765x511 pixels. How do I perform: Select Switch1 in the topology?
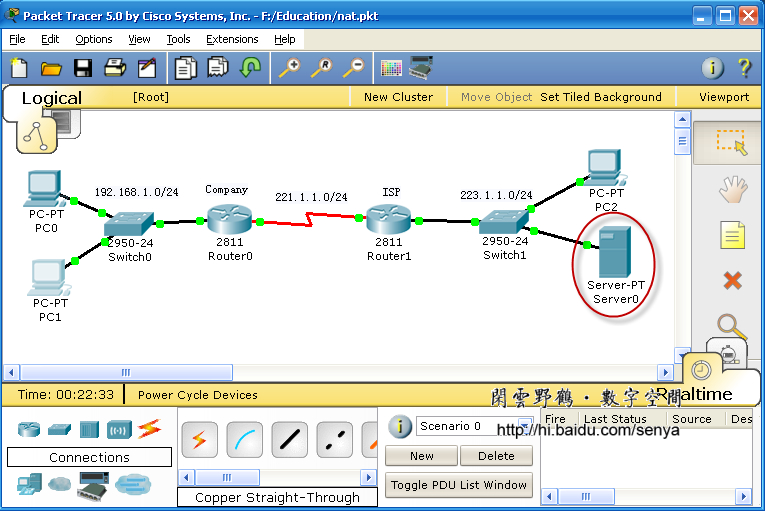(503, 223)
